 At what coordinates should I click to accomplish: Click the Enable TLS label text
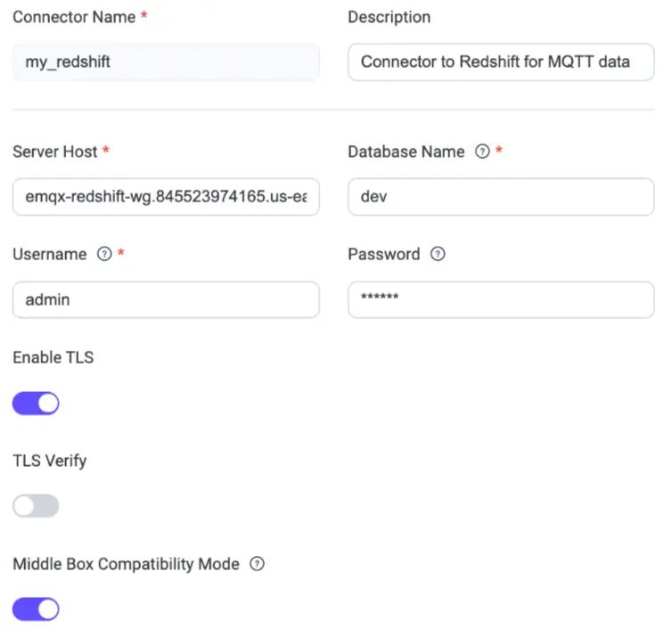[x=53, y=357]
